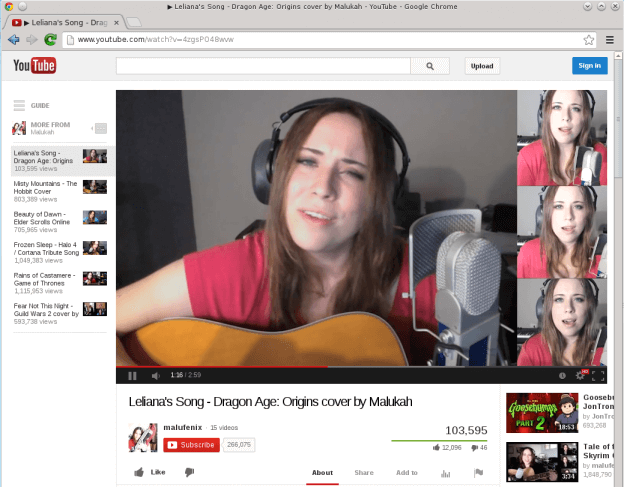
Task: Click the Watch Later clock icon
Action: [562, 375]
